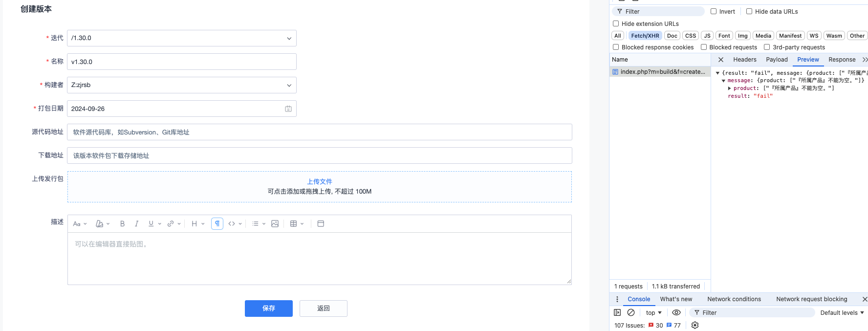Open the 迭代 dropdown showing /1.30.0

(182, 38)
